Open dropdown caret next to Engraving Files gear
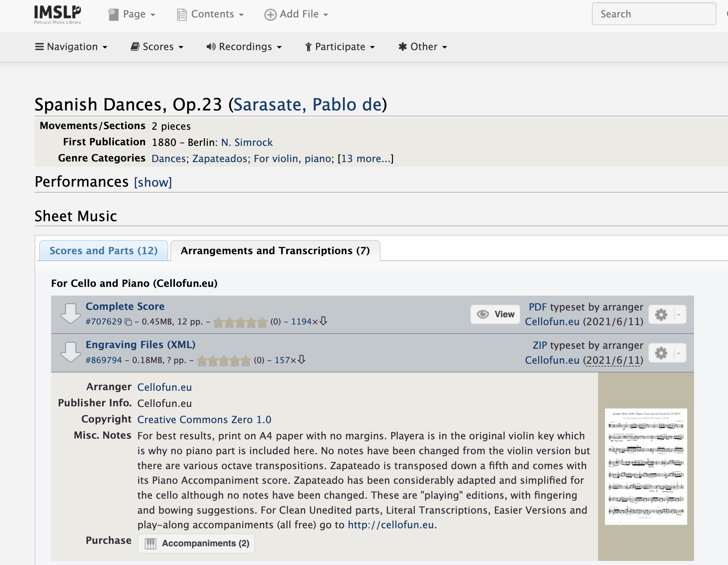This screenshot has width=728, height=565. 679,353
